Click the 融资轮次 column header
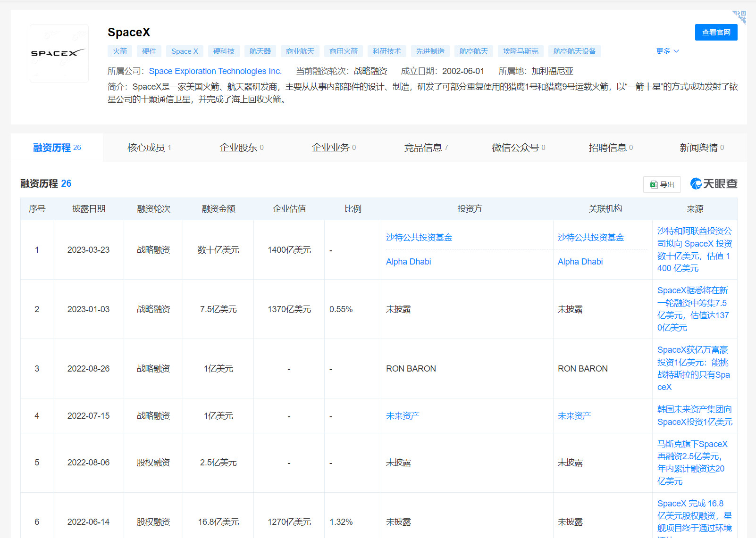Image resolution: width=756 pixels, height=538 pixels. coord(153,209)
